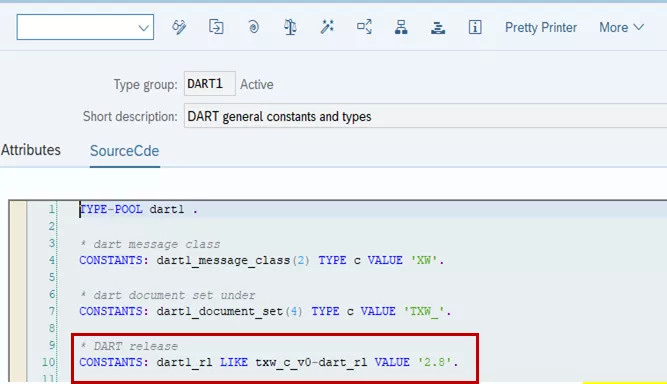Screen dimensions: 667x384
Task: Click the 'TXW_' string literal
Action: tap(424, 311)
